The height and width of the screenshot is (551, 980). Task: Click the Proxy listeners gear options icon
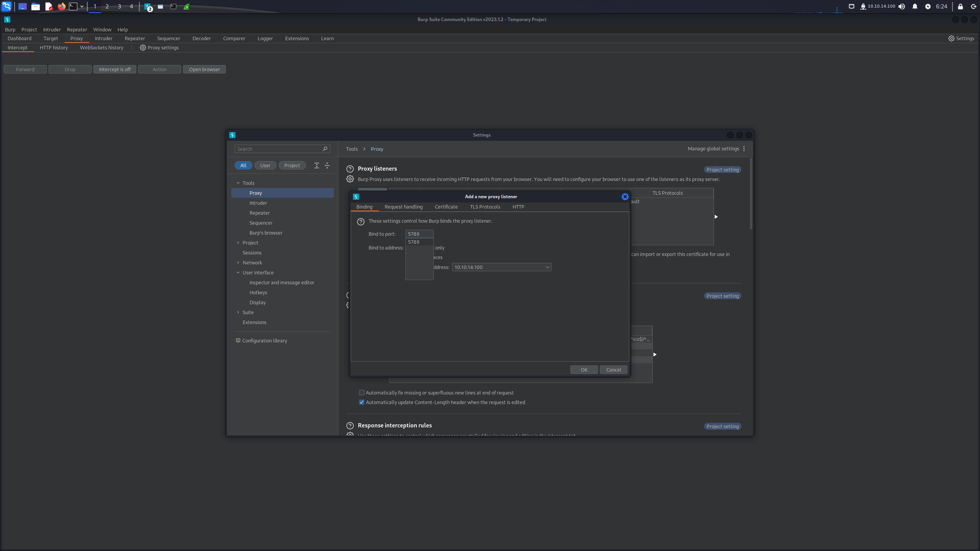coord(350,179)
